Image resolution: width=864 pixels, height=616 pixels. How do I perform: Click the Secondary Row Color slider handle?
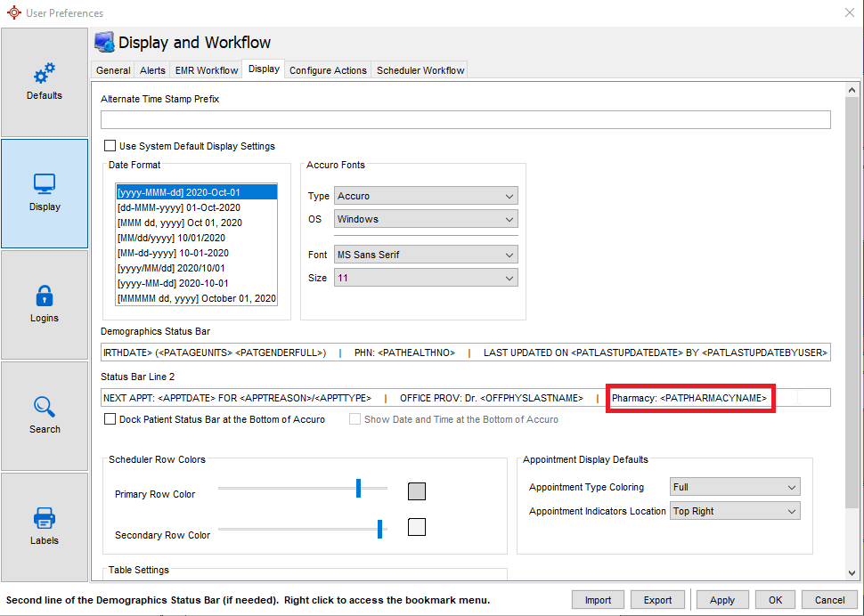pyautogui.click(x=379, y=529)
